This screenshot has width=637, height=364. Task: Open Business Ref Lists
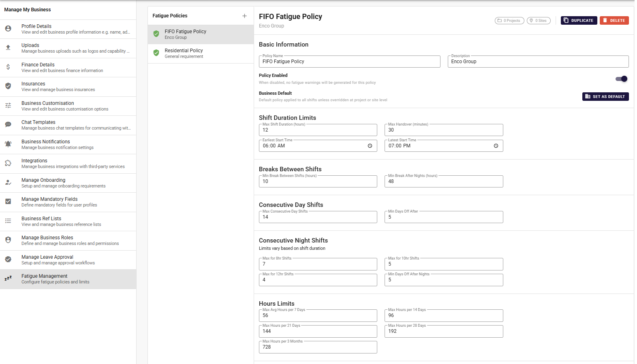68,221
